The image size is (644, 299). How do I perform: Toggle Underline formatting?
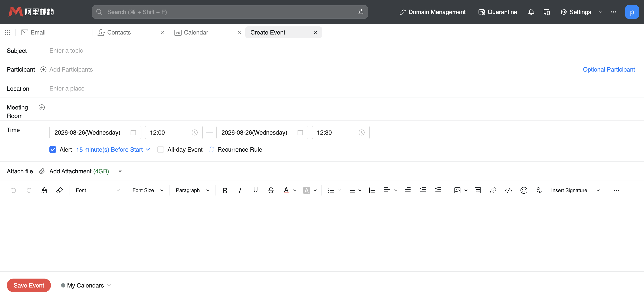(x=255, y=191)
